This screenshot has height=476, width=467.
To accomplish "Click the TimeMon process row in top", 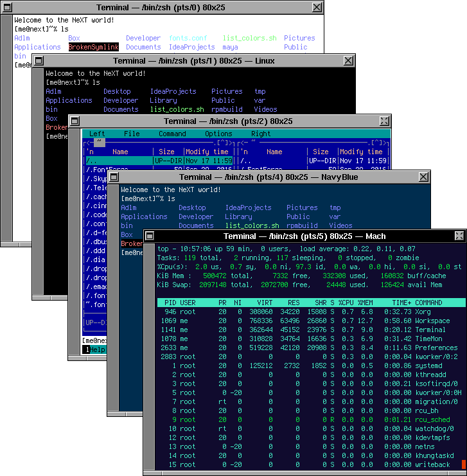I will click(312, 339).
